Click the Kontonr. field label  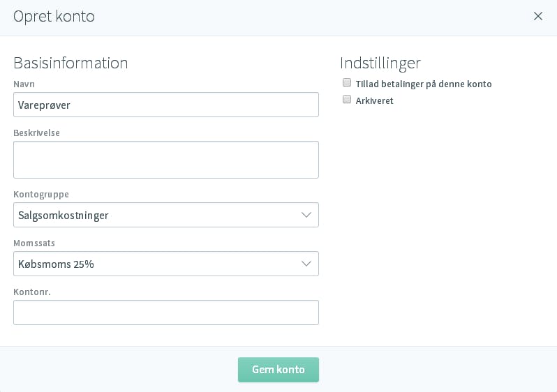[32, 292]
